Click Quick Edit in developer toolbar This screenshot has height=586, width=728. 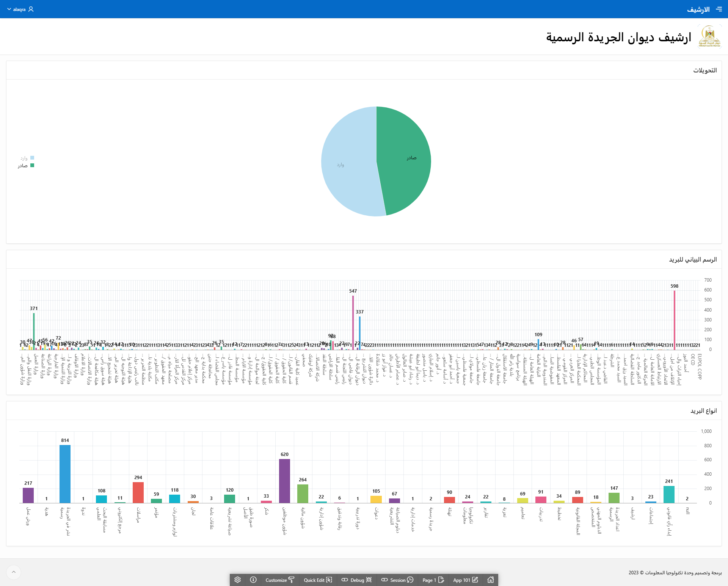tap(318, 580)
